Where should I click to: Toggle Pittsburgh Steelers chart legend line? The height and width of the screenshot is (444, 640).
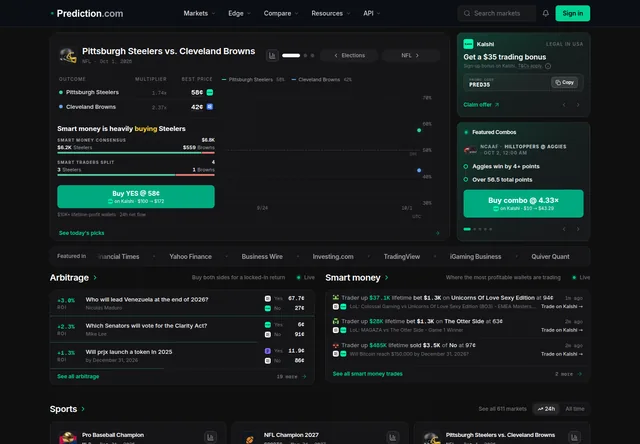pyautogui.click(x=253, y=80)
